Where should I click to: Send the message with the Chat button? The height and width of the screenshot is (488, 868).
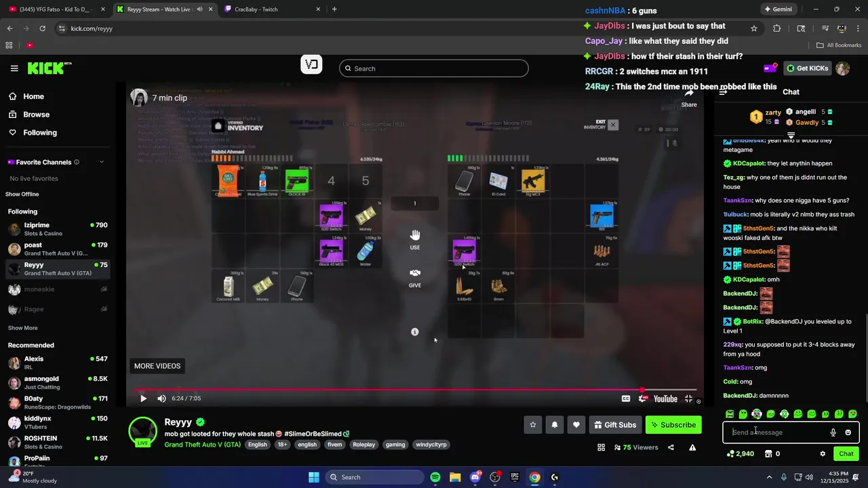846,453
